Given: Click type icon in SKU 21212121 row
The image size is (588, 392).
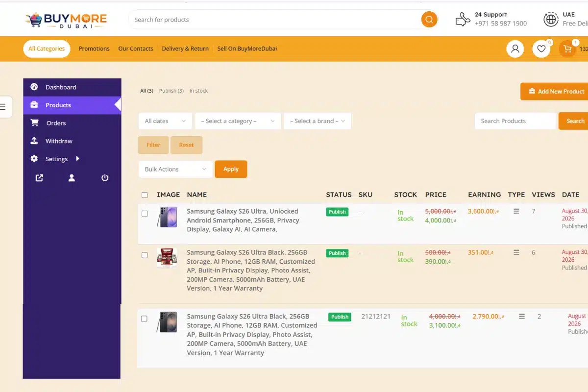Looking at the screenshot, I should pyautogui.click(x=522, y=317).
